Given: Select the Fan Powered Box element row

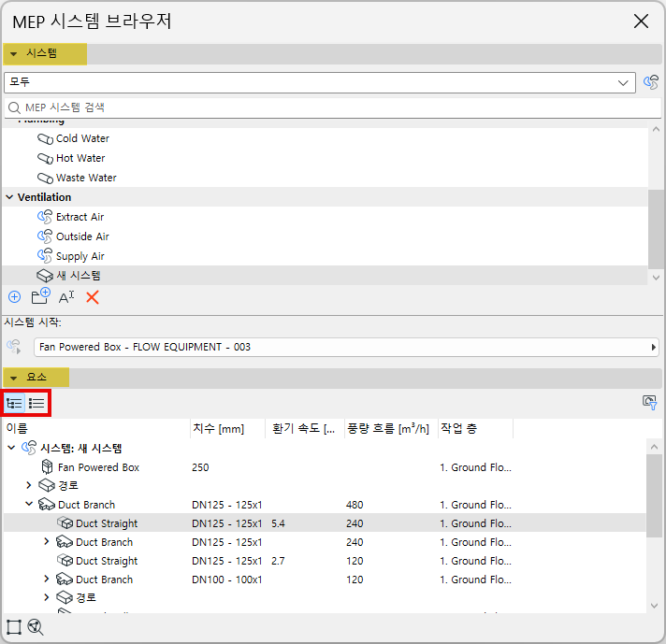Looking at the screenshot, I should coord(325,467).
